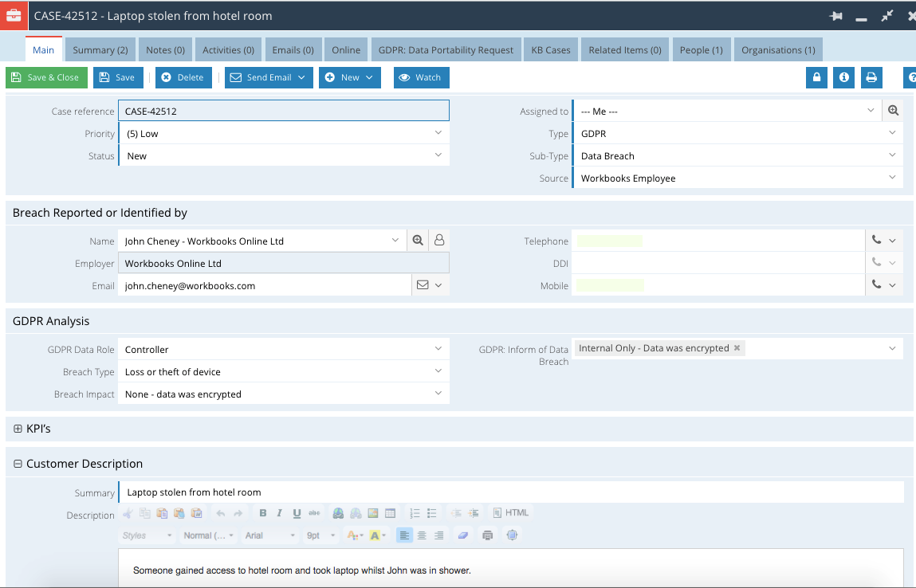The width and height of the screenshot is (916, 588).
Task: Insert a hyperlink in the Description editor
Action: tap(338, 513)
